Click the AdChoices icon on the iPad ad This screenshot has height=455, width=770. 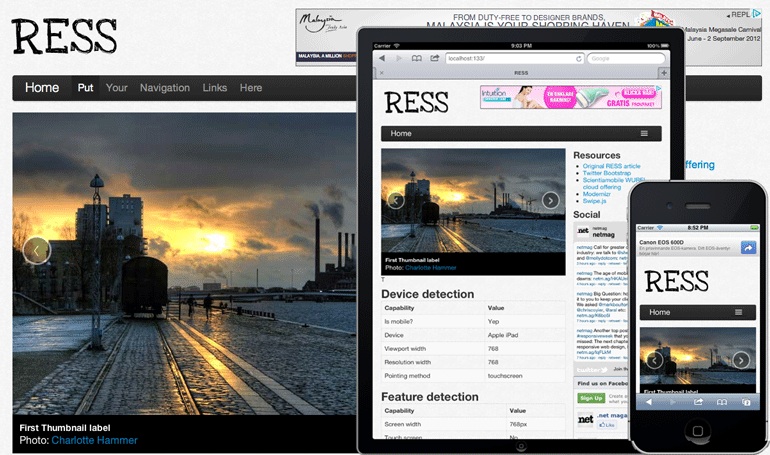[659, 89]
